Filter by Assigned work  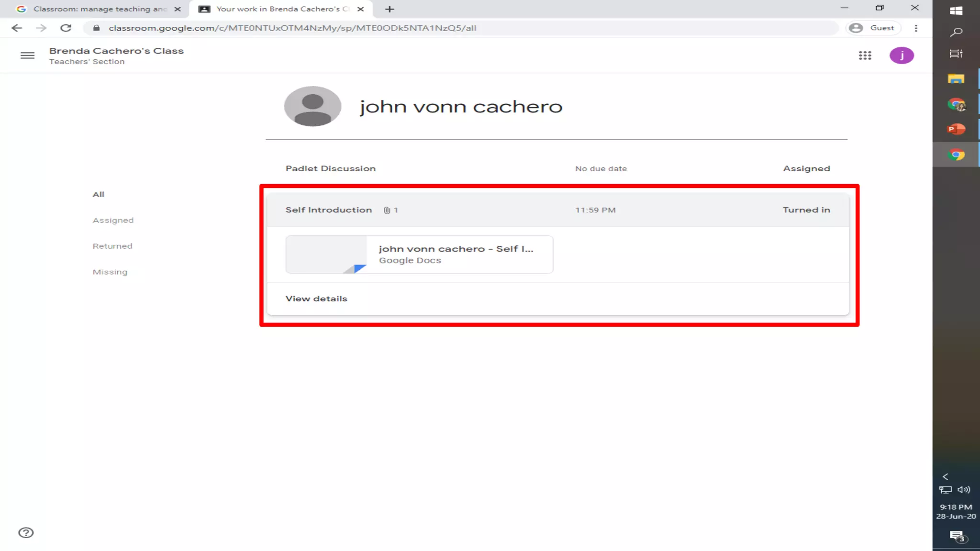tap(113, 220)
